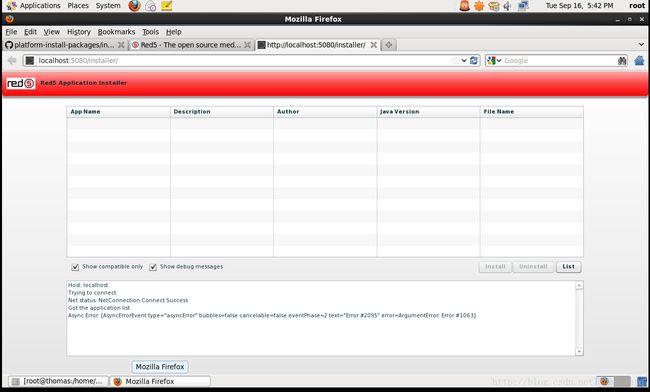
Task: Click the site identity icon in the URL bar
Action: coord(29,60)
